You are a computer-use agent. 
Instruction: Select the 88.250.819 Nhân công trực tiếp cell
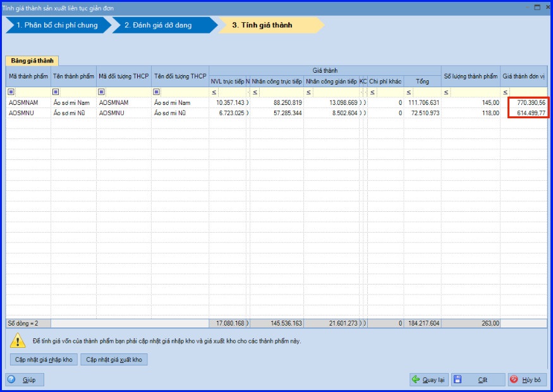coord(277,102)
